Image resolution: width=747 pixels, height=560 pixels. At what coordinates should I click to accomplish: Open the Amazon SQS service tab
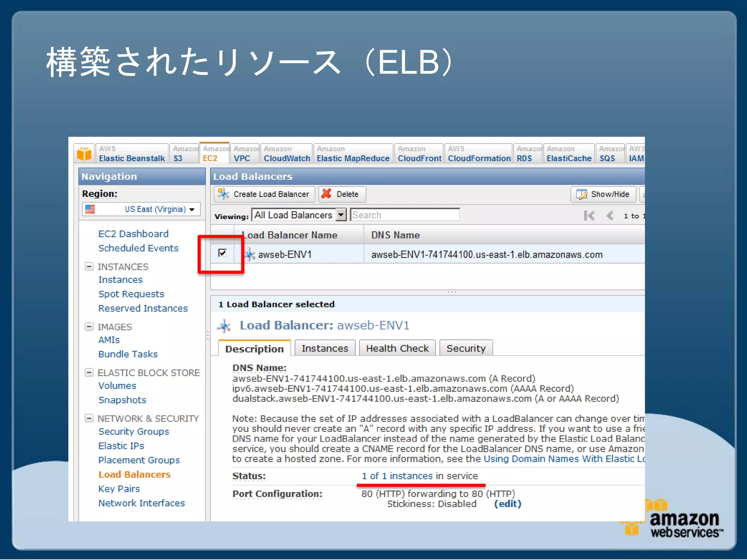611,153
